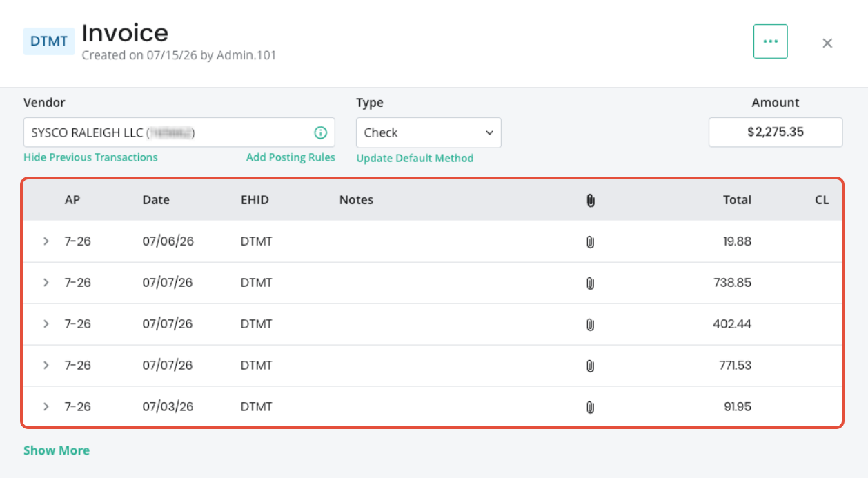
Task: Click the AP column header
Action: [x=72, y=200]
